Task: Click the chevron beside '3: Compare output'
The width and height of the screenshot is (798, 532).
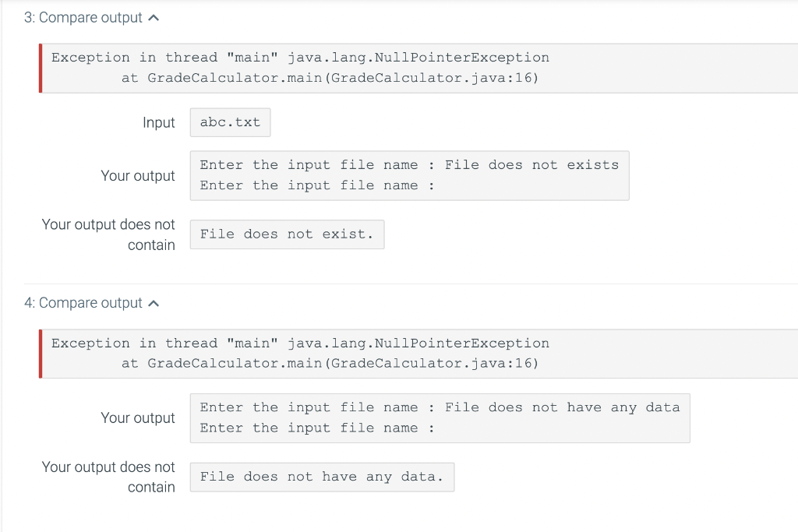Action: point(153,16)
